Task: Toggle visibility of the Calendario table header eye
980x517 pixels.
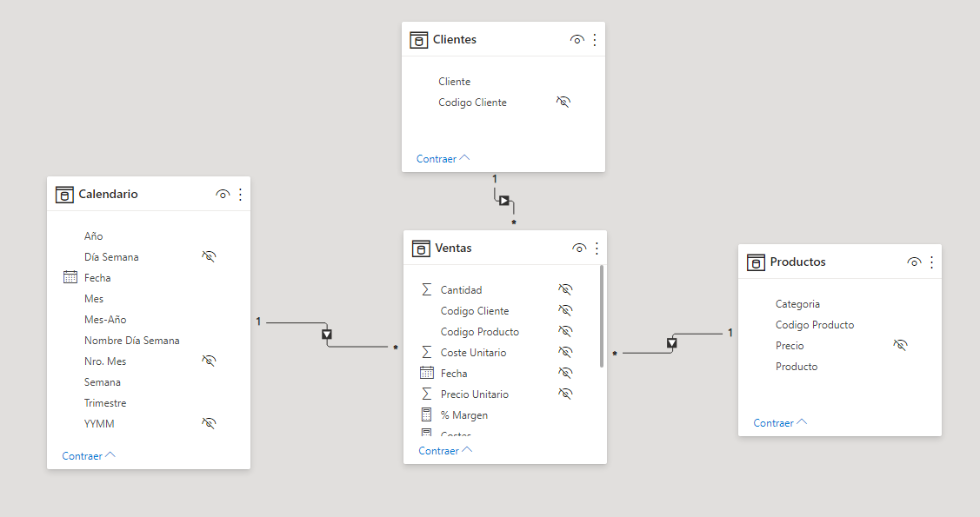Action: pyautogui.click(x=223, y=195)
